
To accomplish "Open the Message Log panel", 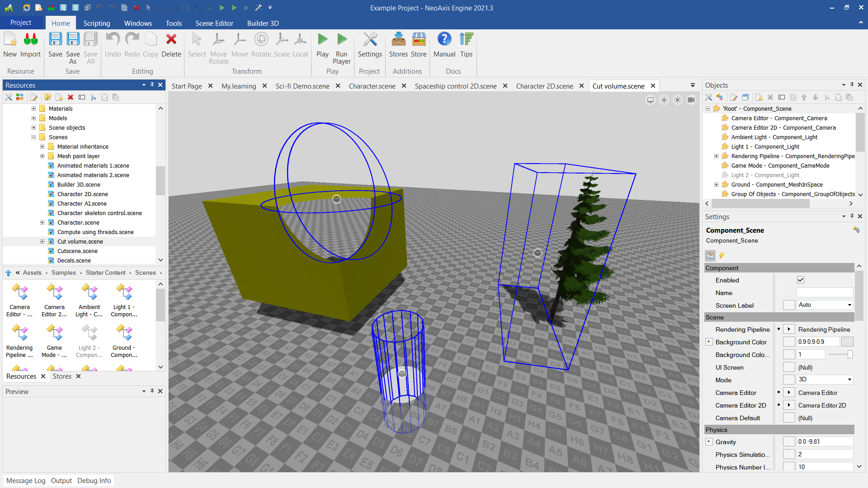I will 26,480.
